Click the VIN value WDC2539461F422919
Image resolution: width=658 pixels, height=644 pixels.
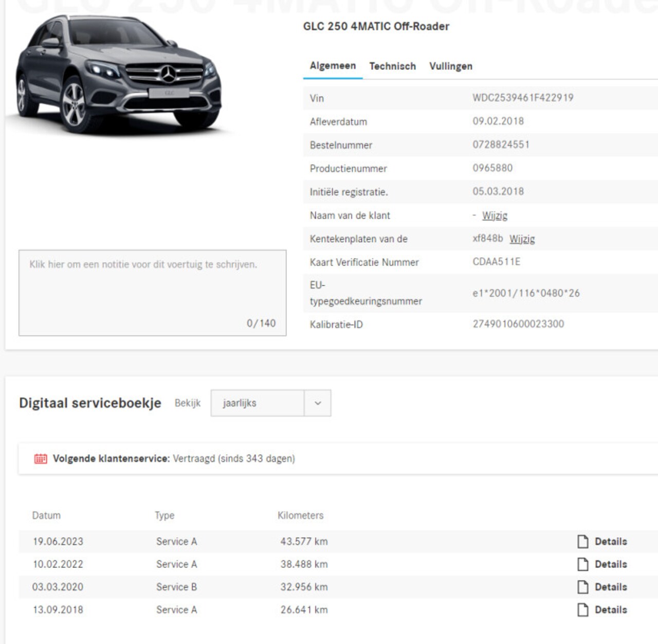[523, 98]
